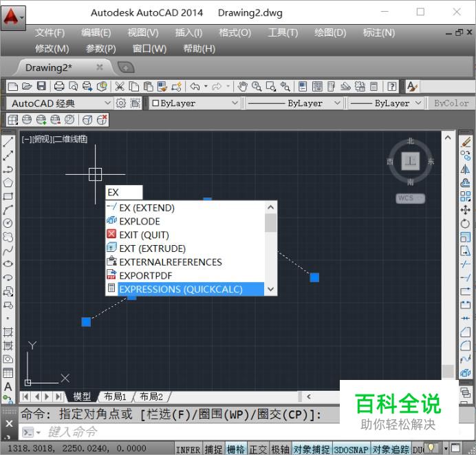This screenshot has height=455, width=476.
Task: Select the Move modify tool
Action: [x=466, y=210]
